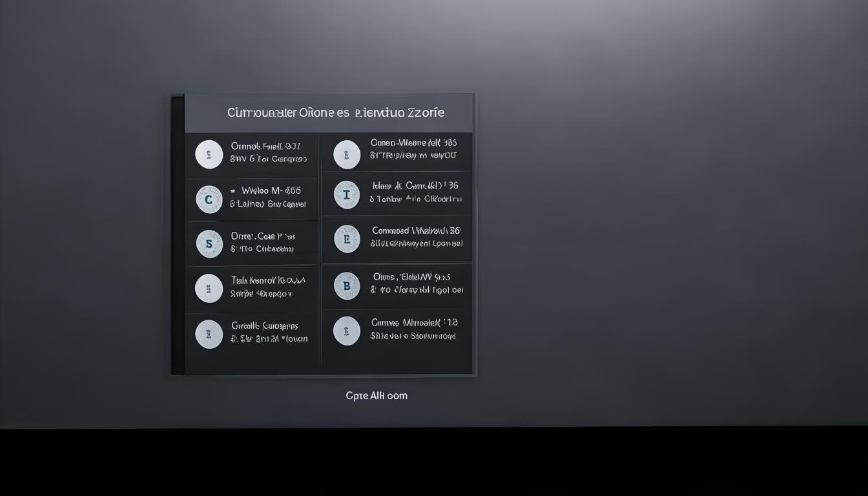Screen dimensions: 868x496
Task: Click the circle icon beside "Camve Wmoalek"
Action: coord(347,331)
